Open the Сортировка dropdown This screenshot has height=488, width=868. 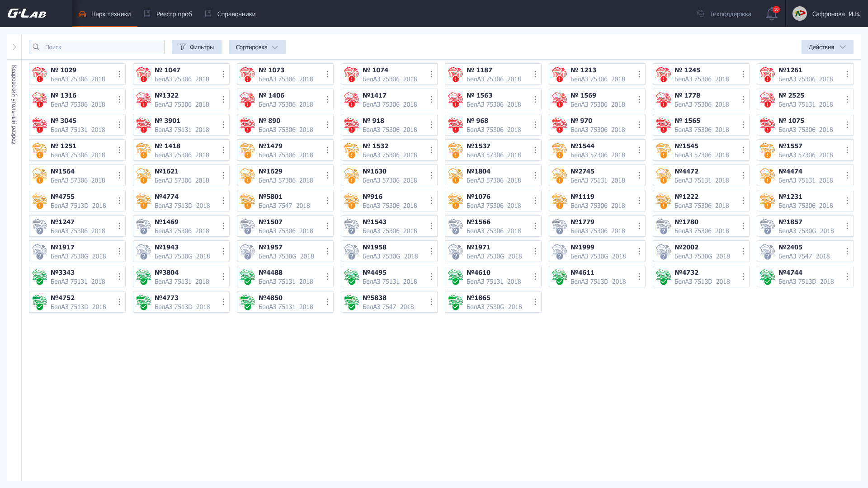coord(257,47)
